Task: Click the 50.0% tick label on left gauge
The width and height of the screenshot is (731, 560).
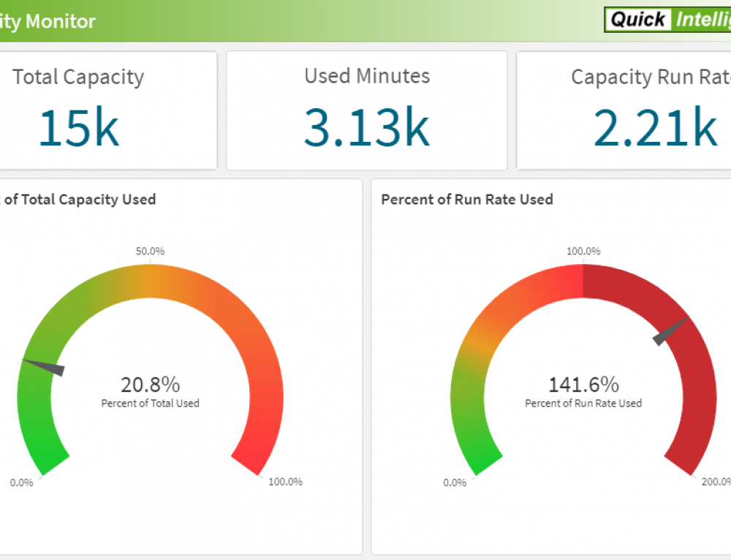Action: (150, 251)
